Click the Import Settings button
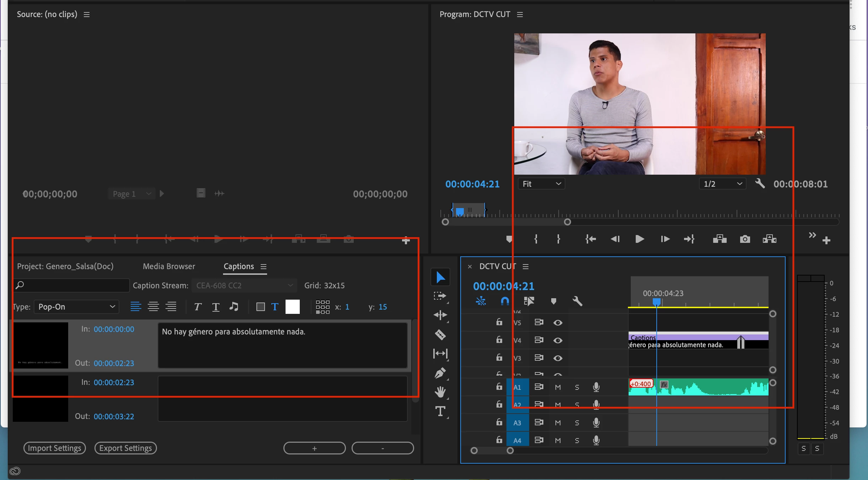Viewport: 868px width, 480px height. pos(54,448)
